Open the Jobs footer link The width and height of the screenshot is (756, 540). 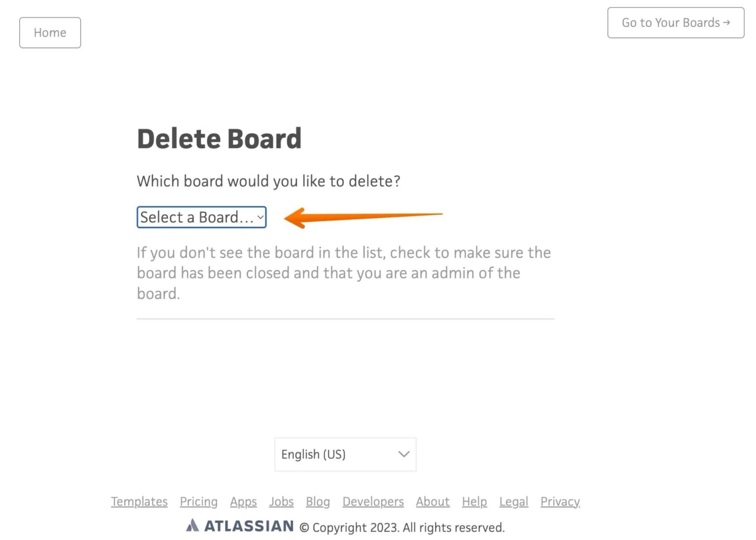[x=281, y=501]
